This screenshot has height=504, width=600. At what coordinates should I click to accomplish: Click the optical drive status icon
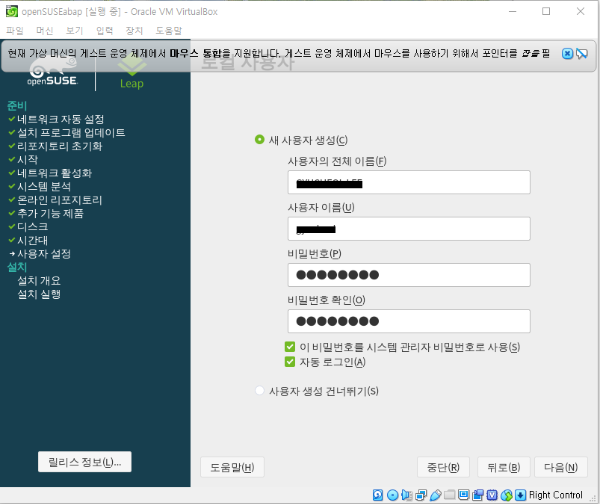tap(392, 495)
